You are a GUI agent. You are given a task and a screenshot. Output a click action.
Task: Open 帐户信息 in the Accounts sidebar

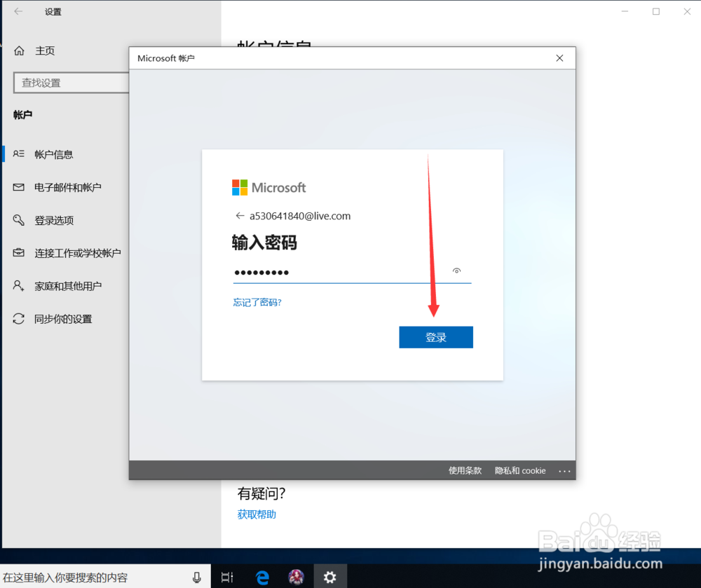coord(56,154)
